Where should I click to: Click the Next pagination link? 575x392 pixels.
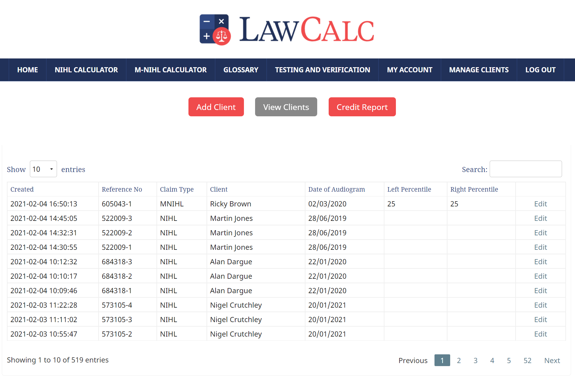click(x=552, y=360)
